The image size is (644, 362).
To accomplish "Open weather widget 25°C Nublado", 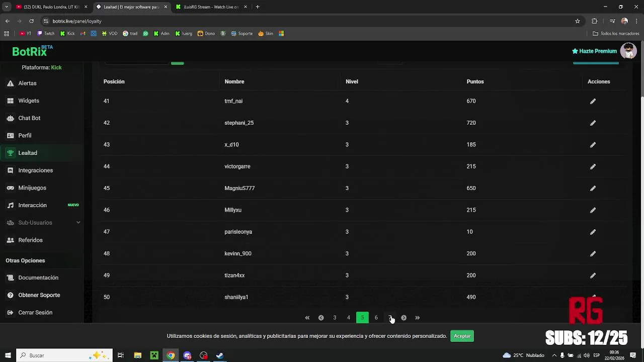I will (523, 355).
